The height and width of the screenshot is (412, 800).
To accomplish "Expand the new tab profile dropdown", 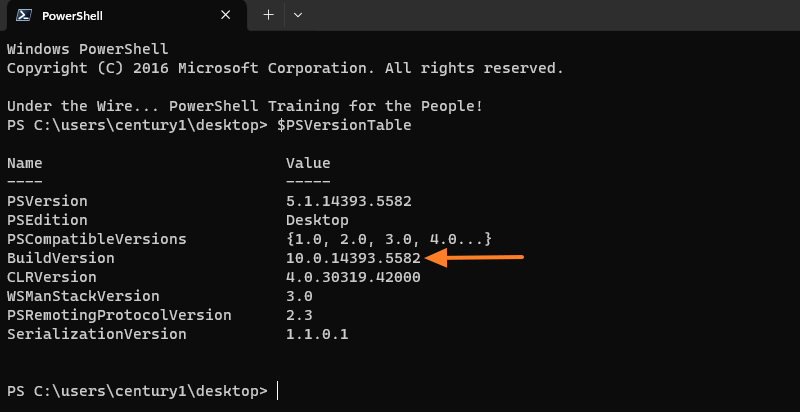I will pyautogui.click(x=298, y=16).
